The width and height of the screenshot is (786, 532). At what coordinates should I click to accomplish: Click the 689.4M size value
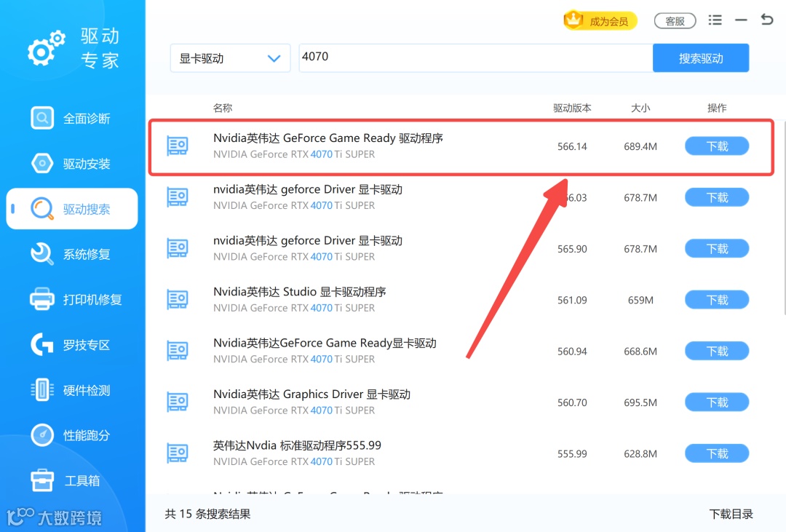tap(640, 146)
